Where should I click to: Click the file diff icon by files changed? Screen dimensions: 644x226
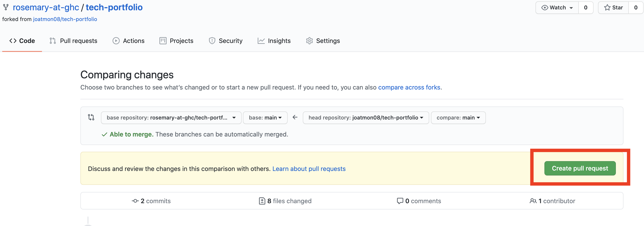coord(262,201)
